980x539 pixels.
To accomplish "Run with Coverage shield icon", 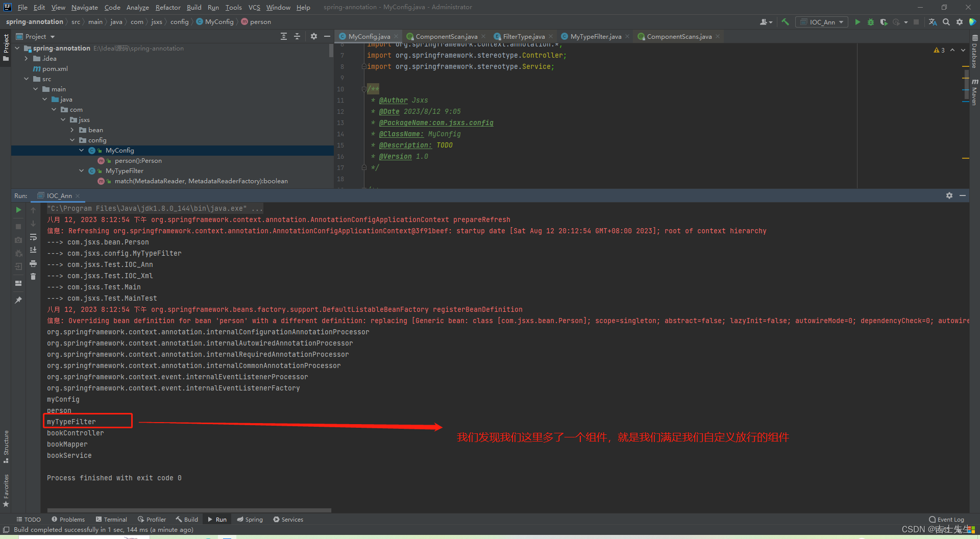I will pos(884,22).
